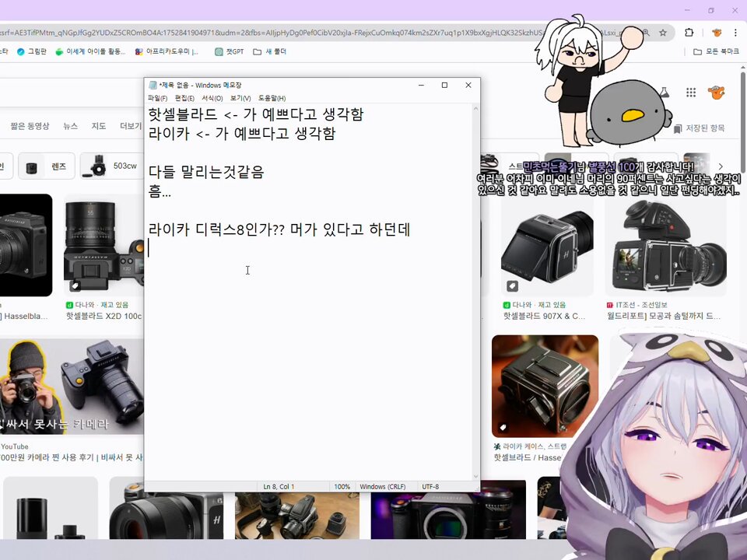Viewport: 747px width, 560px height.
Task: Click the Notepad line 핫셀블라드 <- 가 예쁘다고 생각함
Action: (256, 114)
